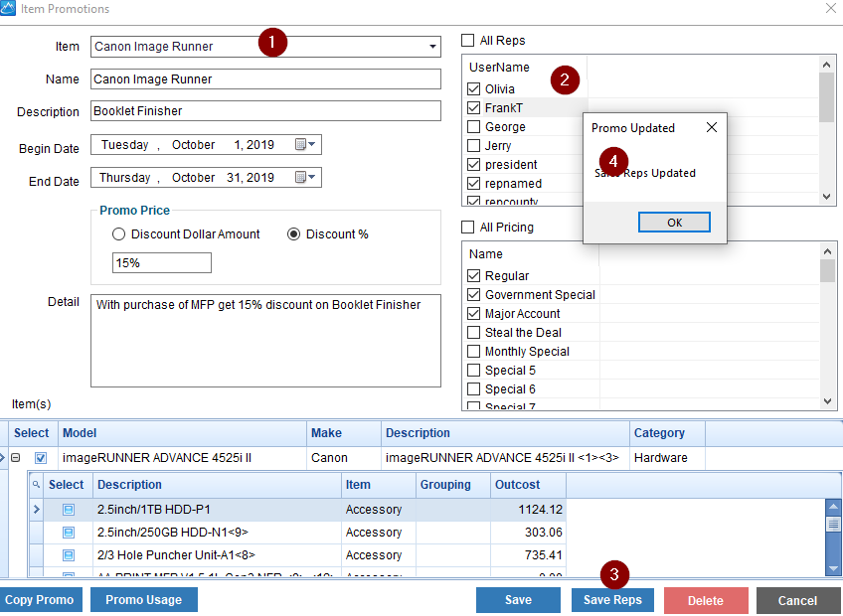Viewport: 843px width, 616px height.
Task: Uncheck the Government Special pricing checkbox
Action: (x=473, y=294)
